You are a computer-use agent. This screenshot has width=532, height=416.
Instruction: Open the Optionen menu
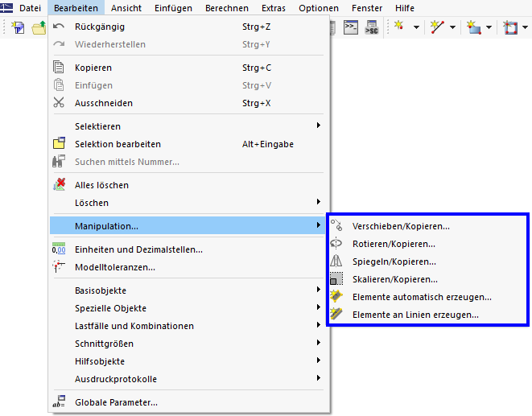pyautogui.click(x=319, y=8)
